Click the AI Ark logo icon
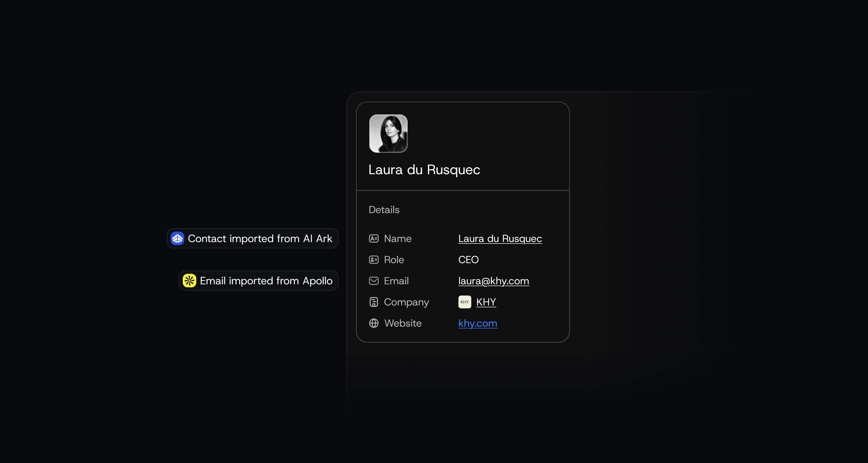The height and width of the screenshot is (463, 868). 177,238
